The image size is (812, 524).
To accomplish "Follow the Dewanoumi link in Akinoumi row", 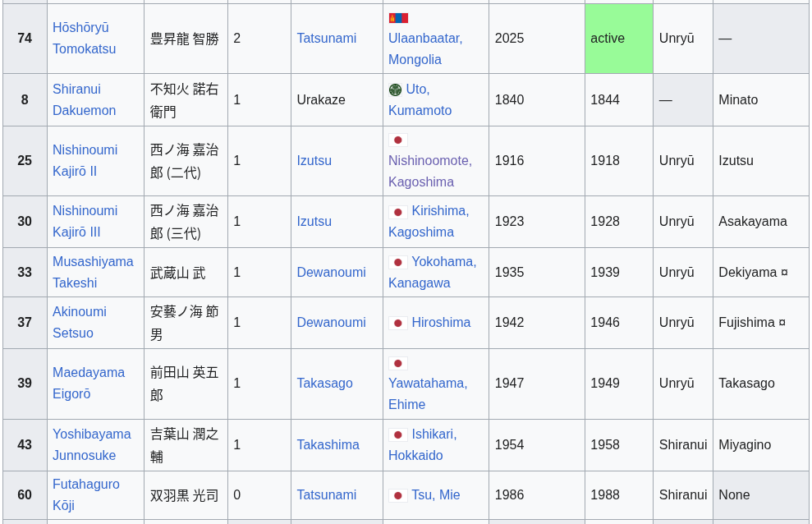I will (331, 322).
